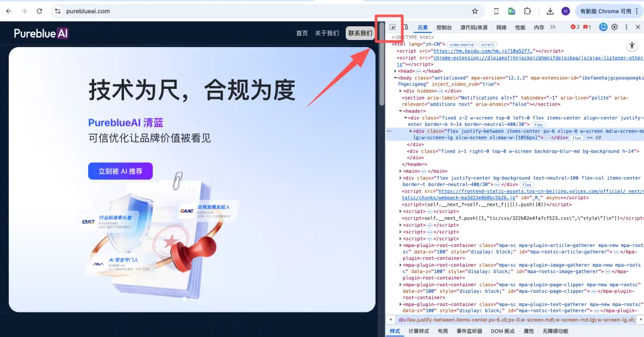
Task: Click the blue circular DevTools icon
Action: [x=603, y=27]
